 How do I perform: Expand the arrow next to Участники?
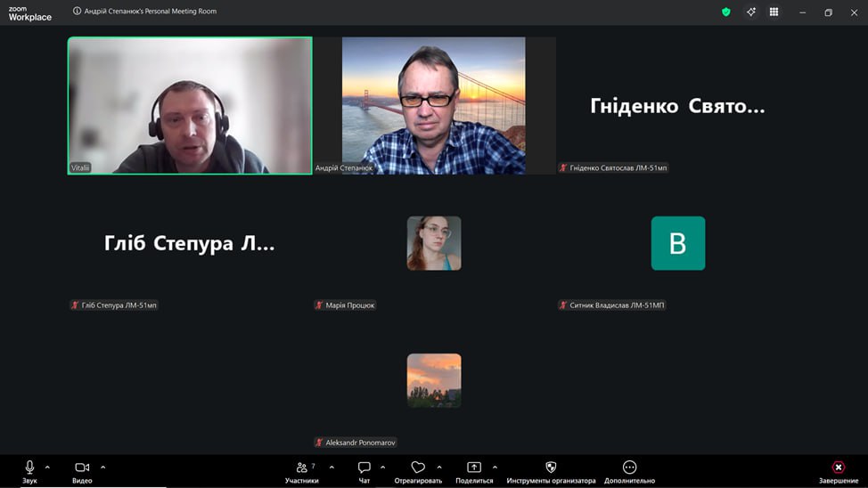332,468
